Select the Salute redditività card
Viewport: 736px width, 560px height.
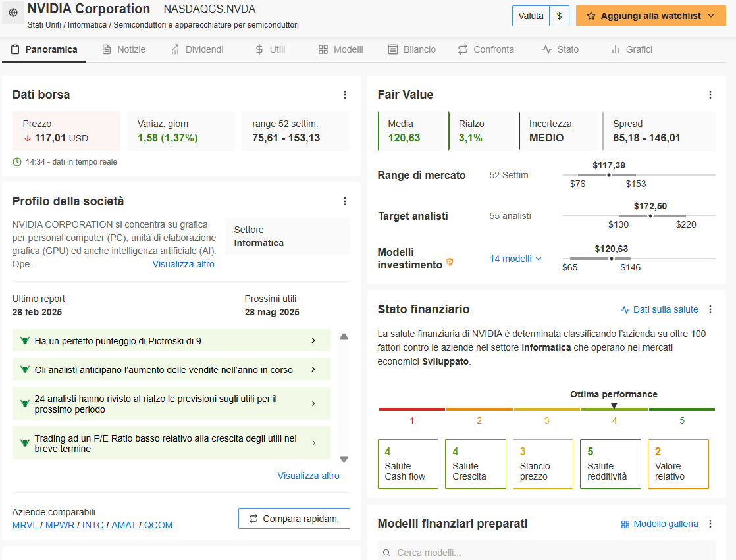(x=611, y=464)
